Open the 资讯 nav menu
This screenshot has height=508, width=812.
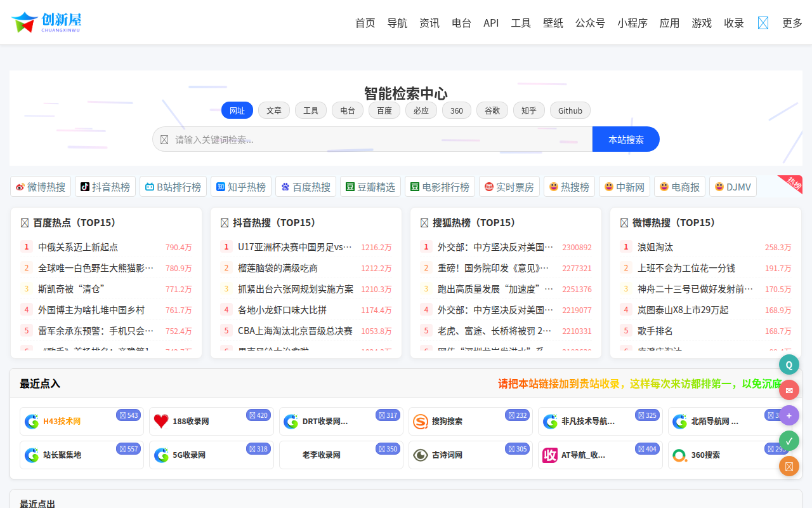tap(429, 23)
